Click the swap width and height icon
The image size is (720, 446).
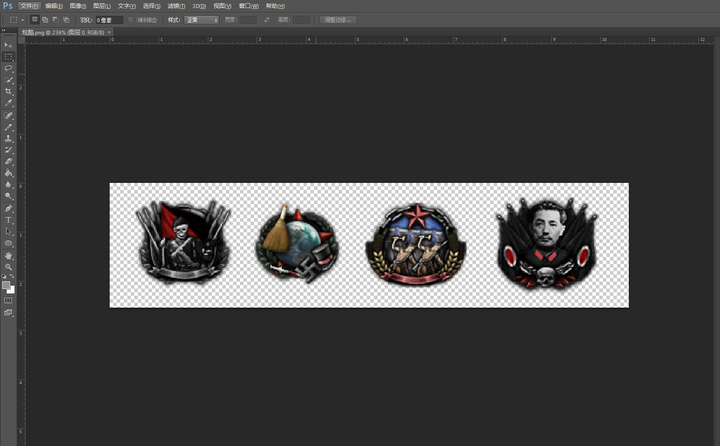(x=267, y=20)
